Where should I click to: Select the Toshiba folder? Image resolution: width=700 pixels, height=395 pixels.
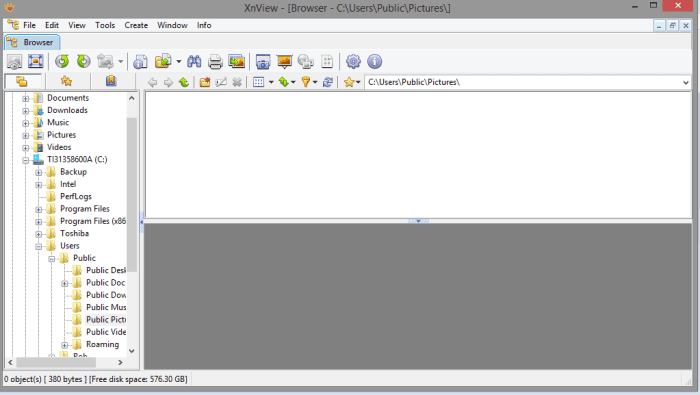click(74, 233)
